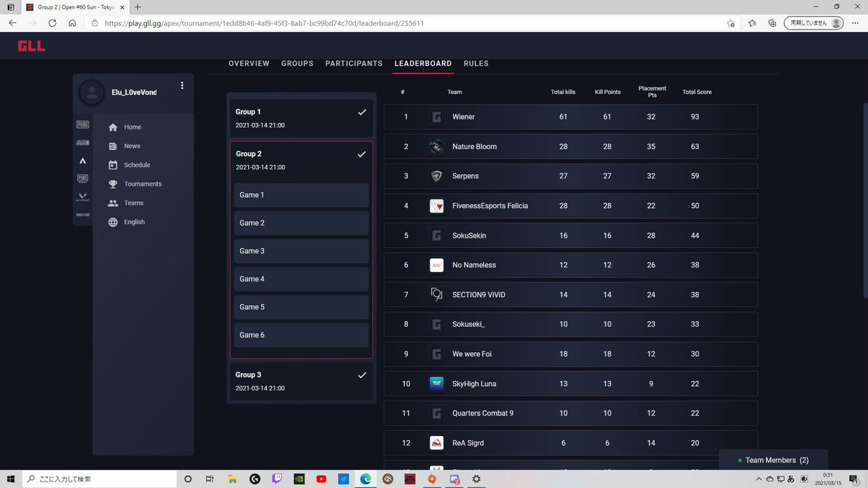Open the FivenessEsports Felicia team logo
The height and width of the screenshot is (488, 868).
(436, 206)
